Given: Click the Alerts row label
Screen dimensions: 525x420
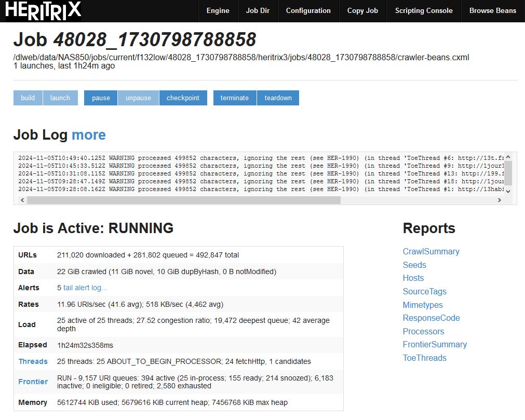Looking at the screenshot, I should [x=29, y=288].
